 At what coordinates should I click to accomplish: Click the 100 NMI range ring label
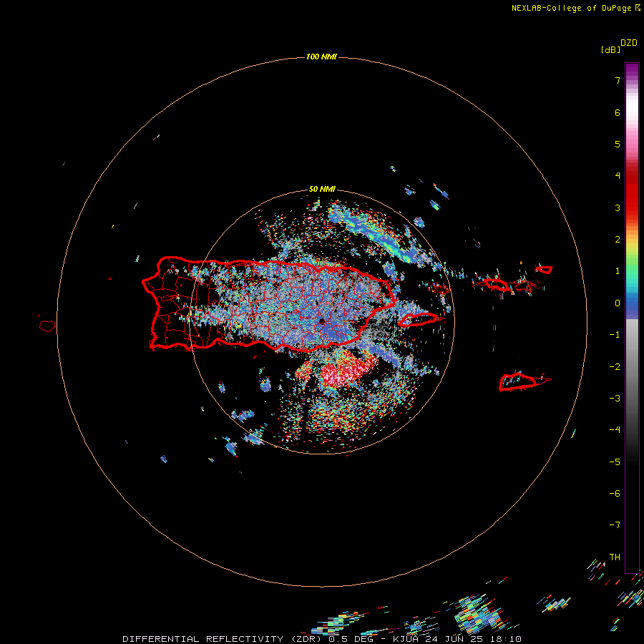(x=321, y=57)
